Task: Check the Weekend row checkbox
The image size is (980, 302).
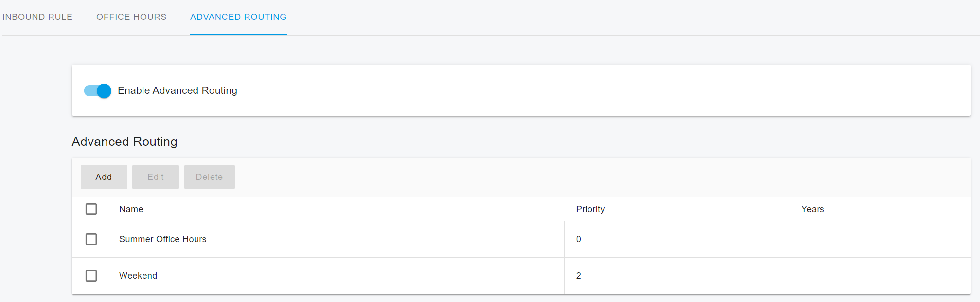Action: (91, 276)
